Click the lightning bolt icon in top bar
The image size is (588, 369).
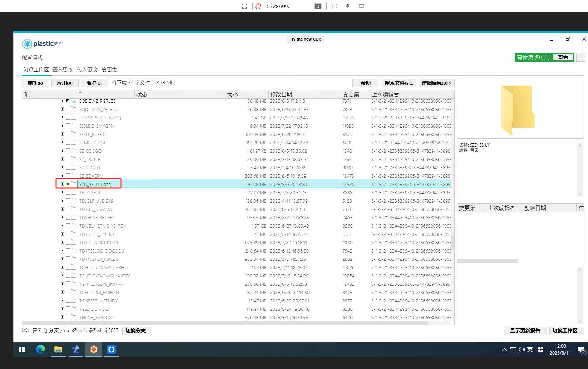pyautogui.click(x=348, y=6)
